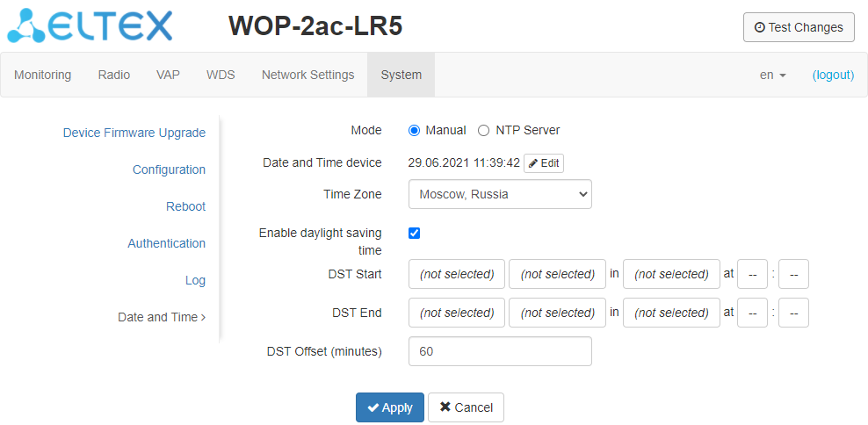Image resolution: width=868 pixels, height=425 pixels.
Task: Click Cancel with the X icon
Action: coord(466,407)
